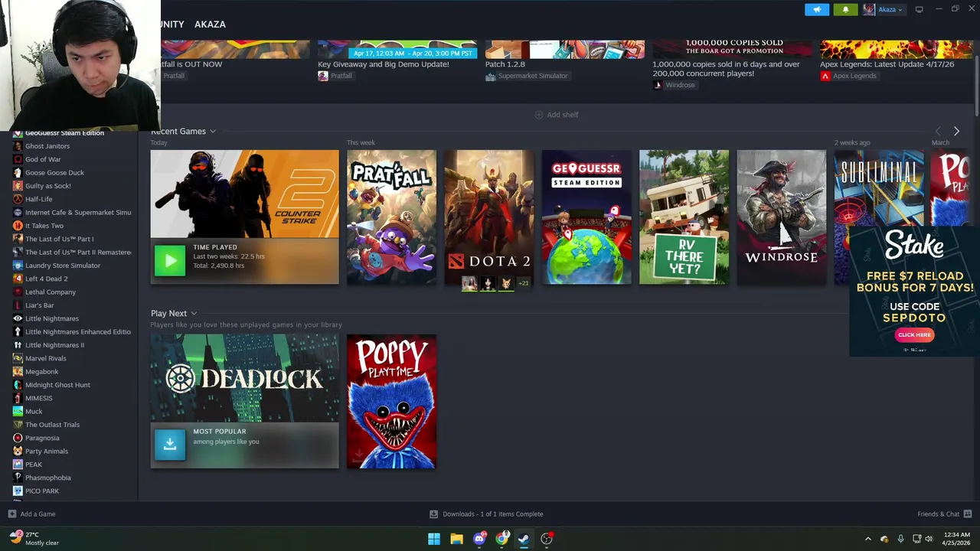Click the MIMESIS game icon
Viewport: 980px width, 551px height.
point(18,398)
